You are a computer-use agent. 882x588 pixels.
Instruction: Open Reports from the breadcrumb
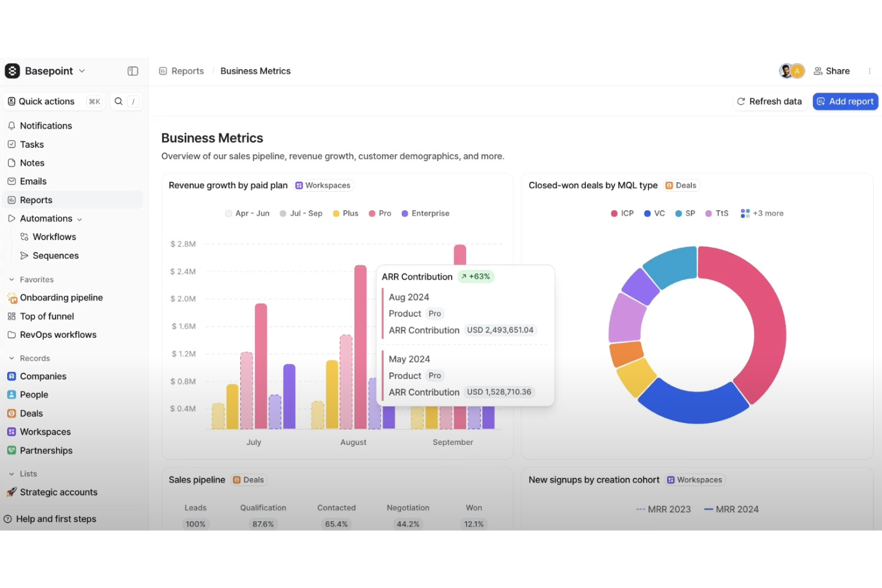point(187,71)
